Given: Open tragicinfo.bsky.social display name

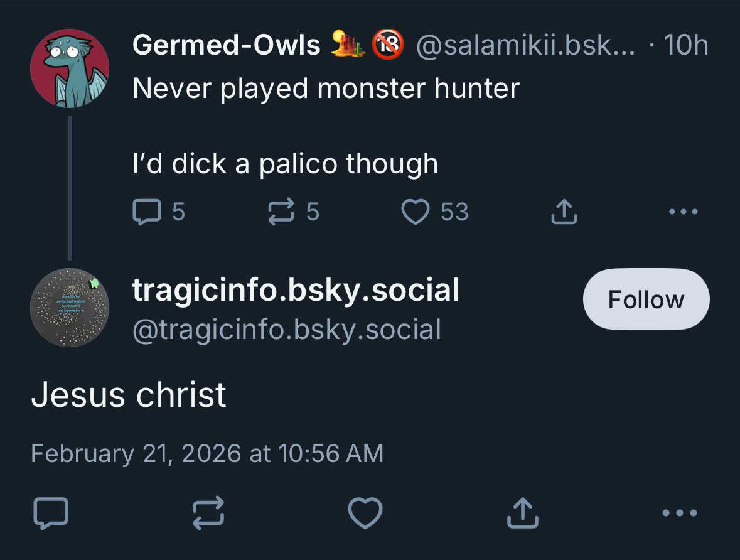Looking at the screenshot, I should tap(296, 290).
